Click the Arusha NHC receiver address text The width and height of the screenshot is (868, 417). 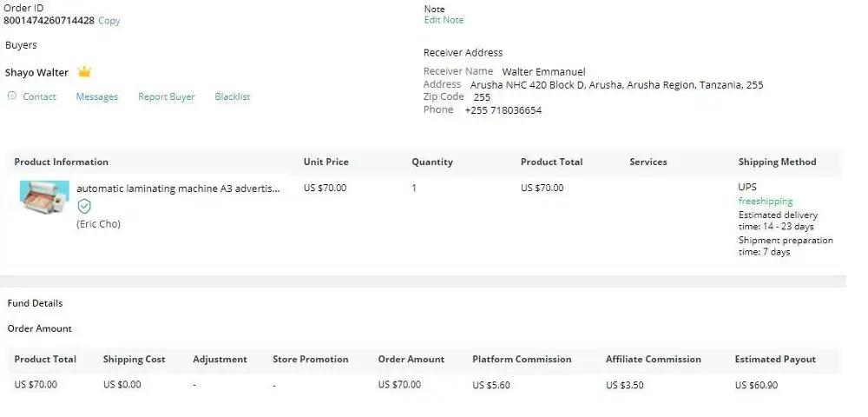click(x=616, y=85)
